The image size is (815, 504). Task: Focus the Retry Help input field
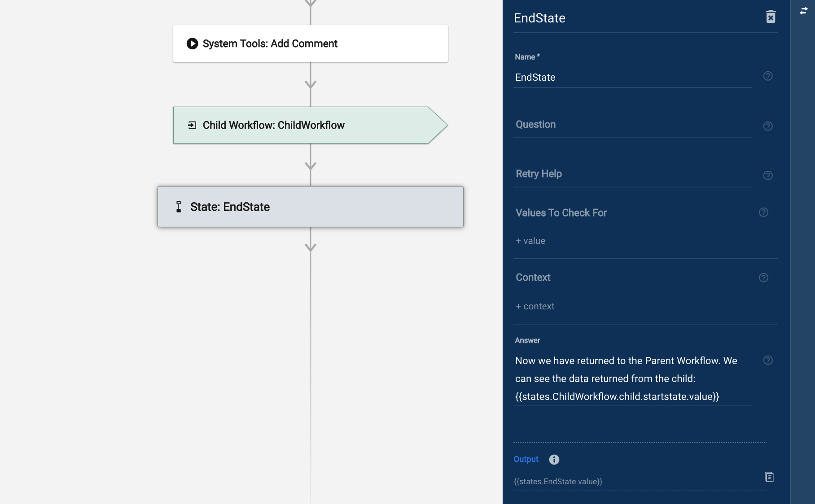pos(633,174)
